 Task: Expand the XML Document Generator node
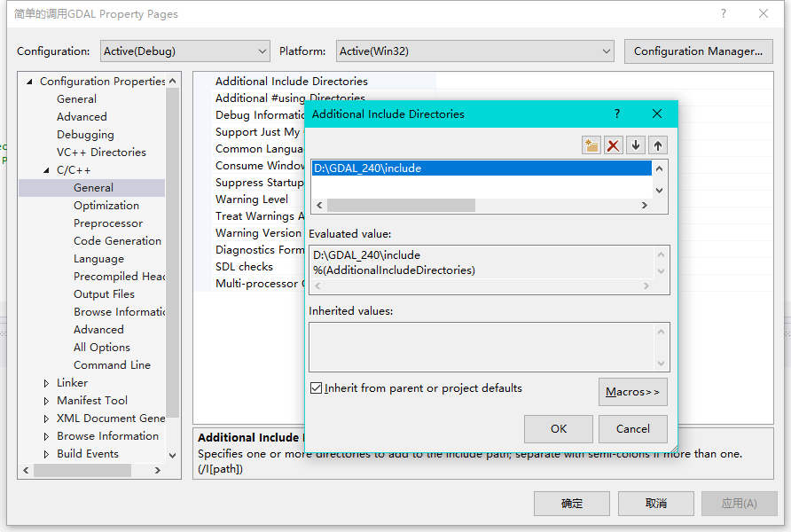(x=46, y=419)
